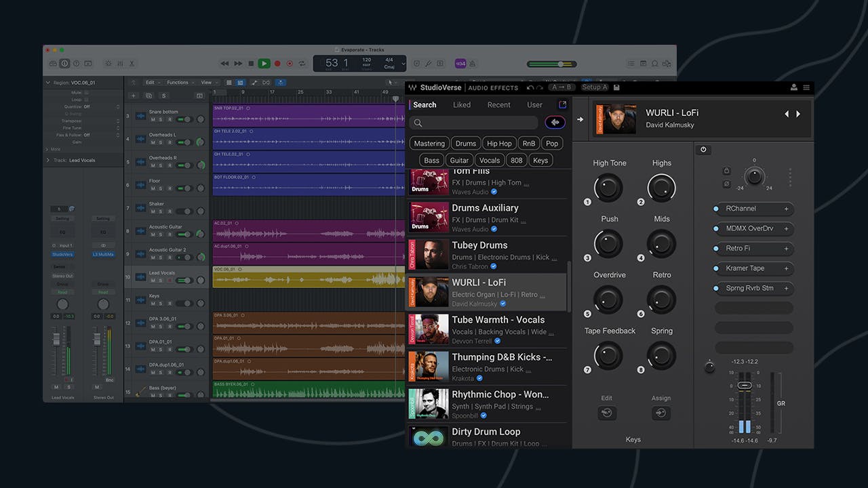Viewport: 868px width, 488px height.
Task: Click the StudioVerse output level fader handle
Action: tap(745, 386)
